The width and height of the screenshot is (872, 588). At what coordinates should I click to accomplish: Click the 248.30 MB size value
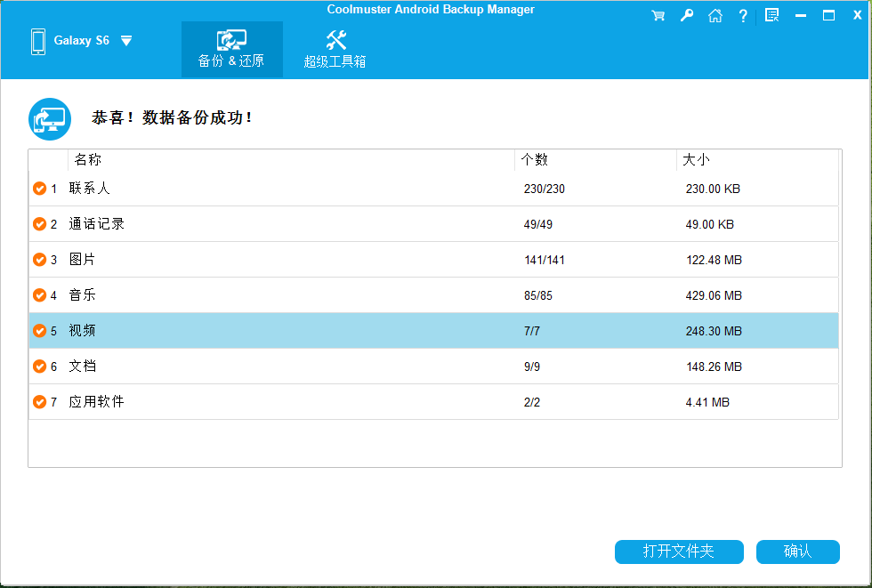coord(714,331)
